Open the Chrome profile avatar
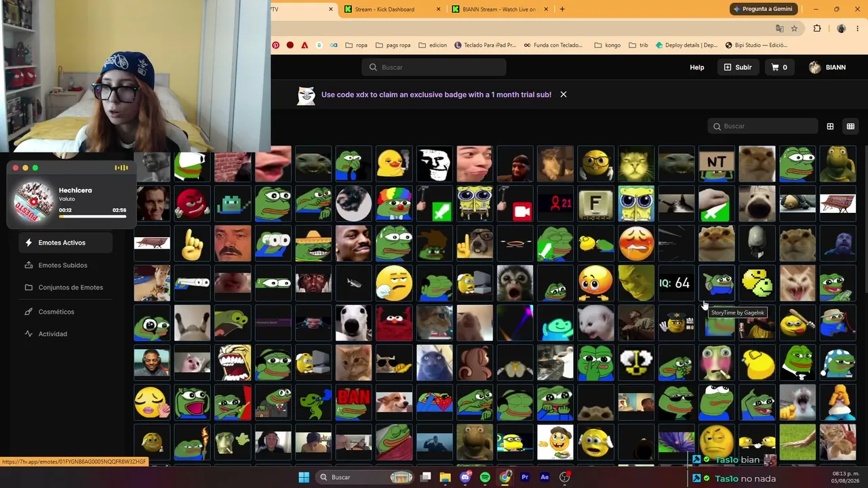868x488 pixels. pos(841,28)
